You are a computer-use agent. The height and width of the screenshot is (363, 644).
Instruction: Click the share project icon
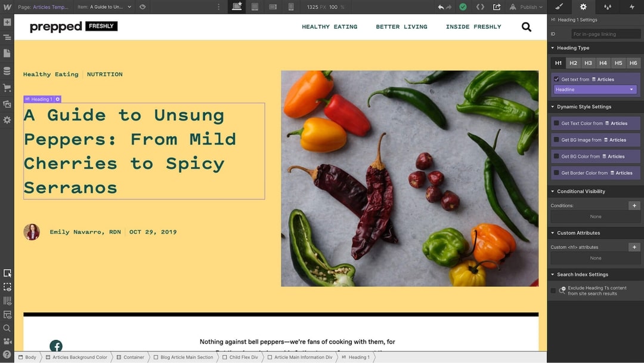[497, 7]
